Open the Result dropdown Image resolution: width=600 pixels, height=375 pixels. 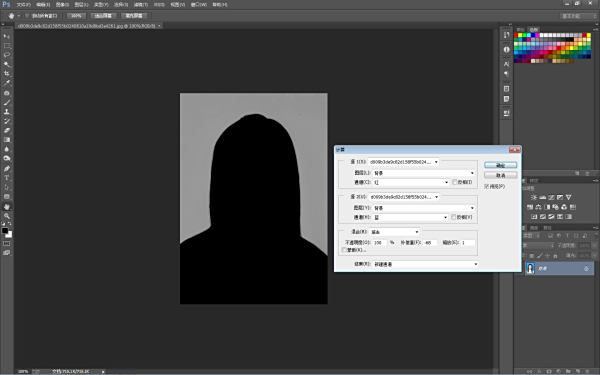click(425, 264)
